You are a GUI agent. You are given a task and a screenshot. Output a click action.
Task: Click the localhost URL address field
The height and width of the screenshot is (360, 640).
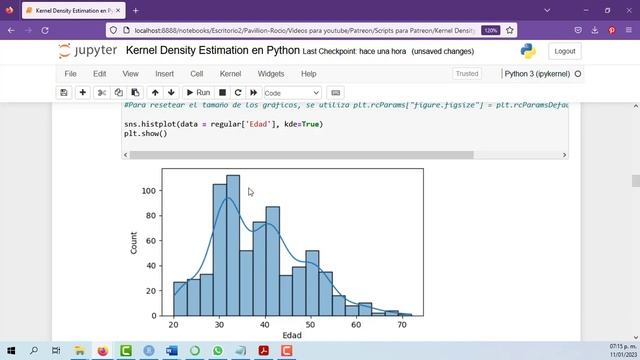304,31
